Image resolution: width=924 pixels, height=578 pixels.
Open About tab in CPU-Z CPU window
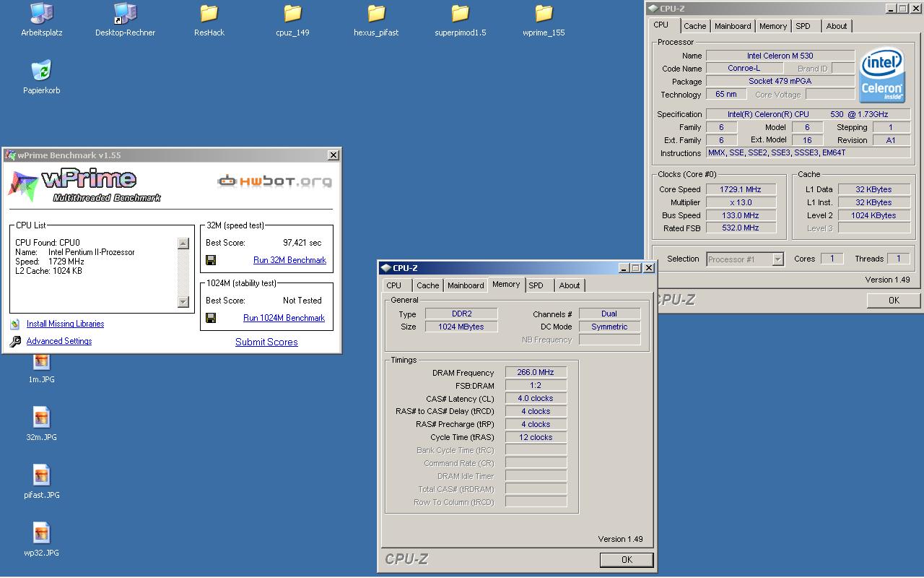coord(837,26)
